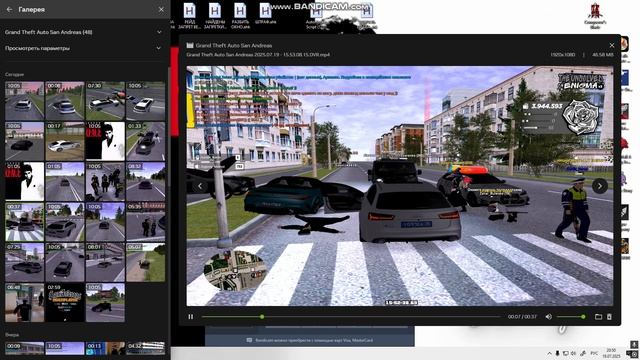Viewport: 640px width, 360px height.
Task: Close the Gallery side panel
Action: click(161, 9)
